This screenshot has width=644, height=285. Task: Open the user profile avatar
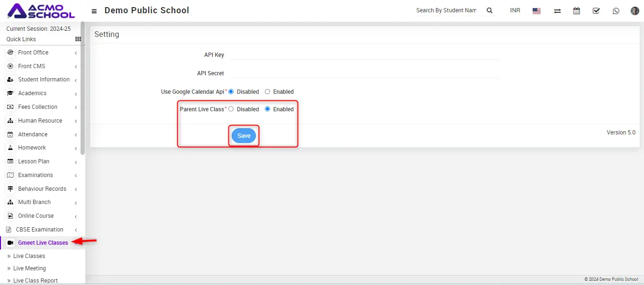tap(635, 11)
